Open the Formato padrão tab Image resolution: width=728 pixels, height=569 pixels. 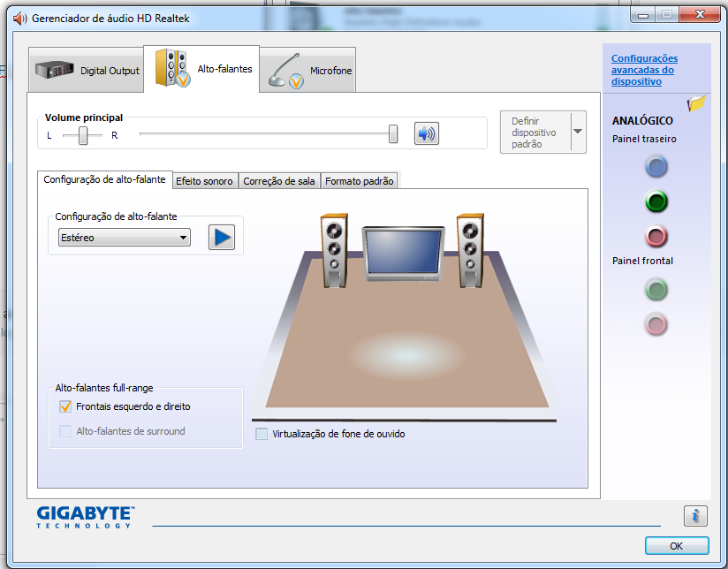[x=360, y=181]
